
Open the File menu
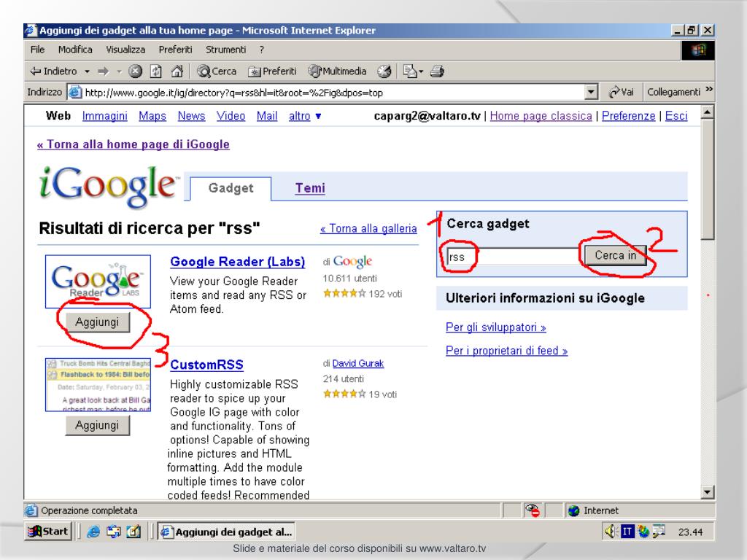37,50
